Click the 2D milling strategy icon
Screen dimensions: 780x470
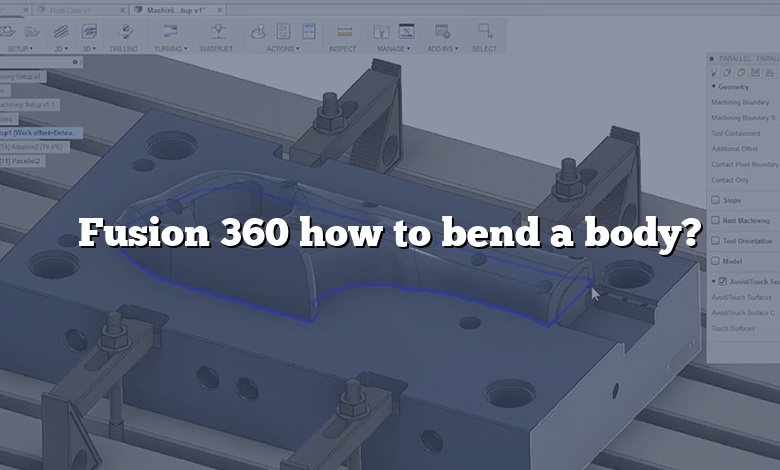click(x=61, y=32)
